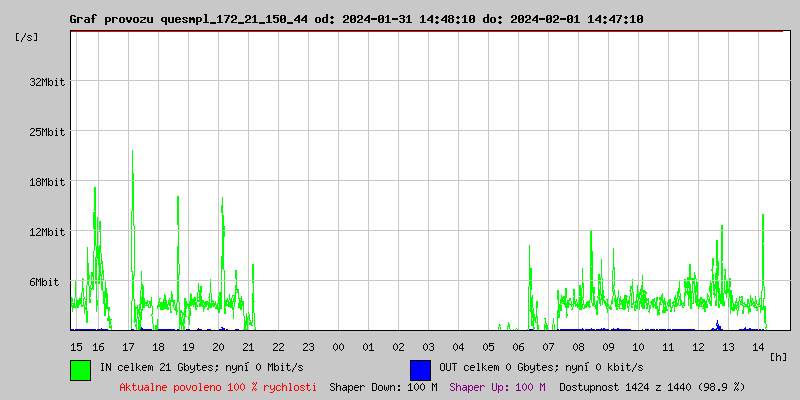Viewport: 800px width, 400px height.
Task: Click the purple 'Shaper Up: 100 M' label
Action: pyautogui.click(x=497, y=386)
